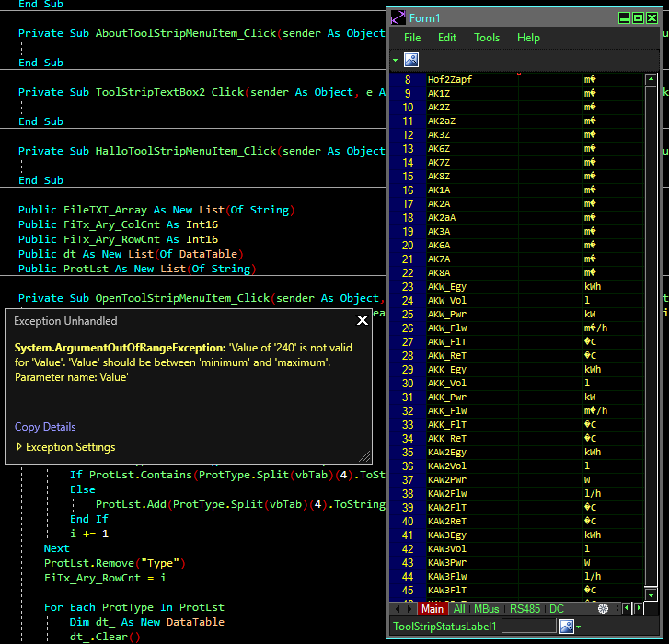Click the exception type System.ArgumentOutOfRangeException text
The image size is (669, 644).
tap(120, 348)
